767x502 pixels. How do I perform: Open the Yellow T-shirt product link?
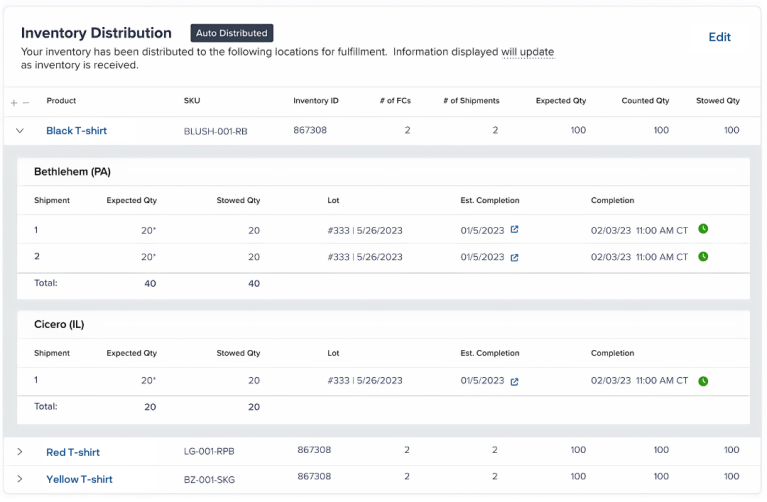(79, 479)
